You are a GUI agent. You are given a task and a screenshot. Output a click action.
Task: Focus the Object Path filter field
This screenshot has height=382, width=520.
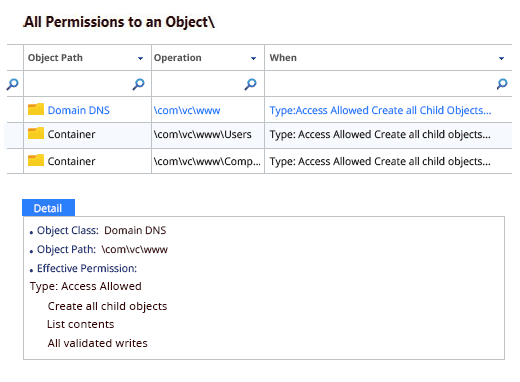pyautogui.click(x=87, y=84)
